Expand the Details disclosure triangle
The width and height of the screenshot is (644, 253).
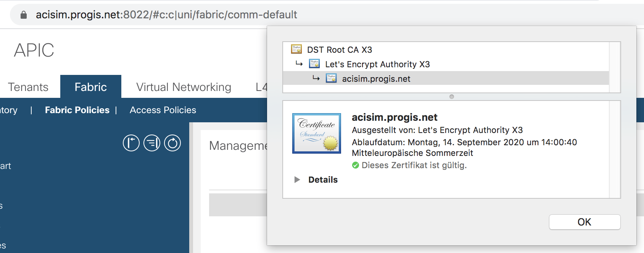pos(297,180)
